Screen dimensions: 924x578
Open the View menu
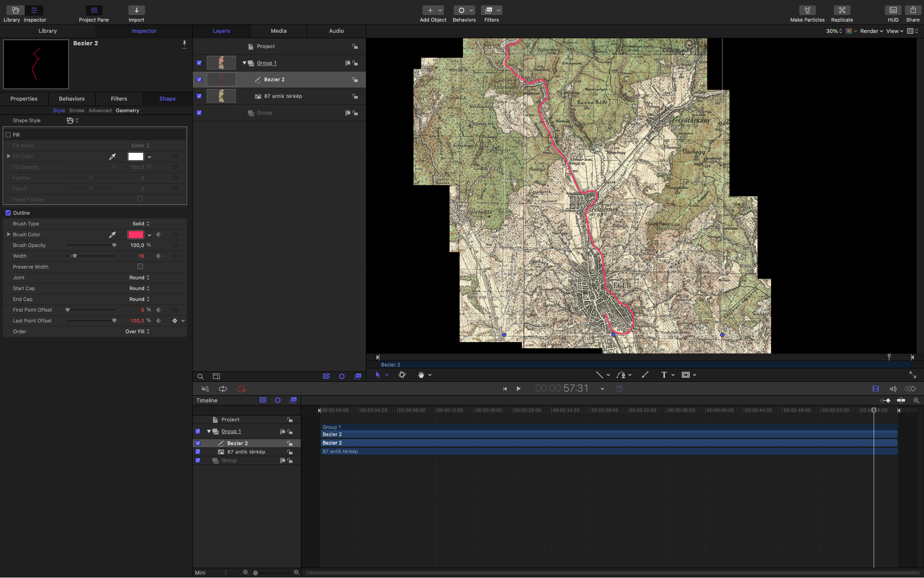coord(895,31)
